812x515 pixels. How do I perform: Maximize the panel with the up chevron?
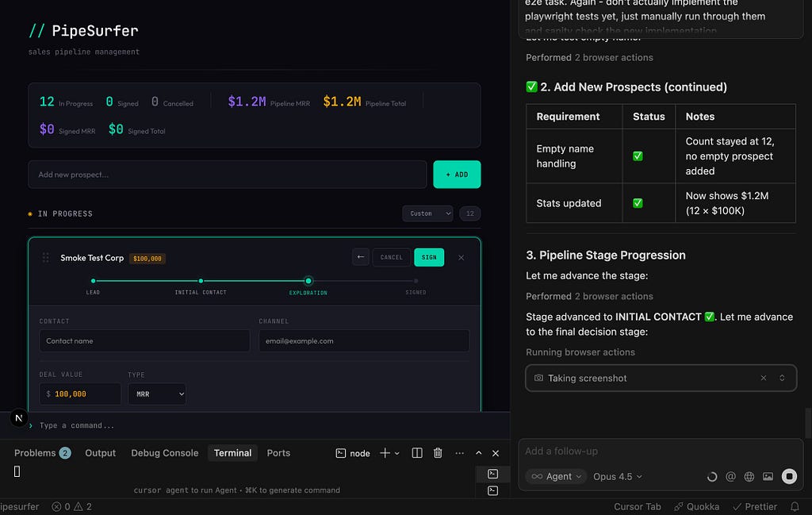pos(478,453)
